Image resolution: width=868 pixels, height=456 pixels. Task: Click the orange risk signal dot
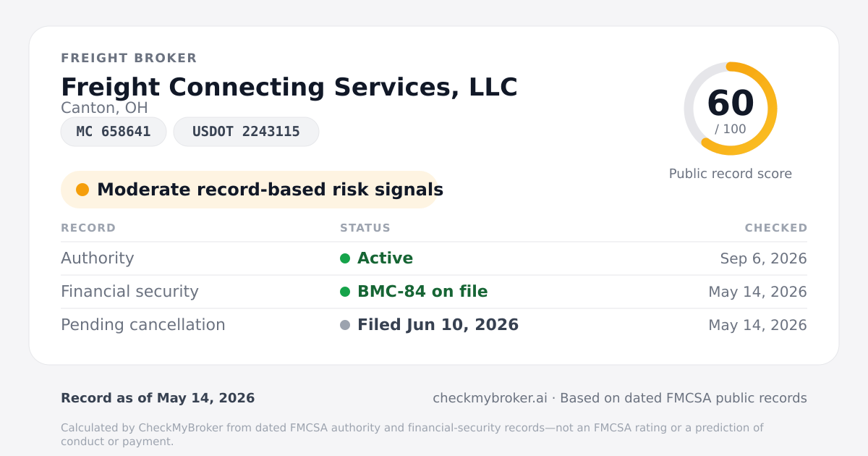82,190
